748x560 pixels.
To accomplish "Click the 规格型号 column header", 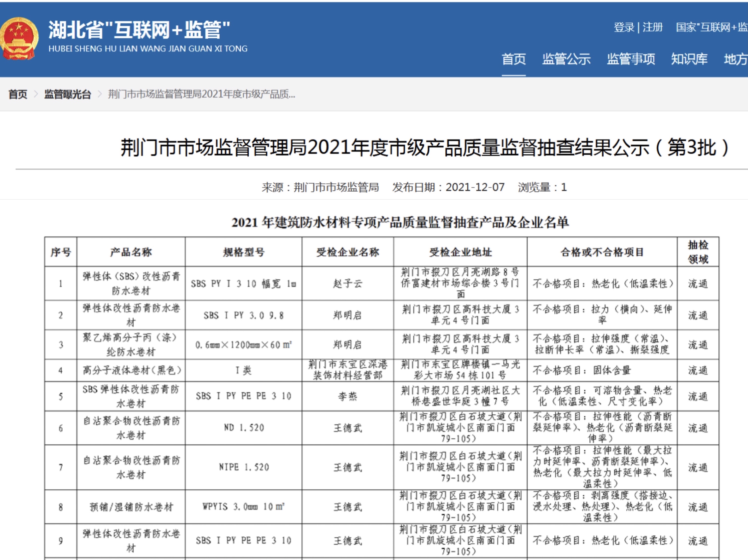I will (243, 252).
